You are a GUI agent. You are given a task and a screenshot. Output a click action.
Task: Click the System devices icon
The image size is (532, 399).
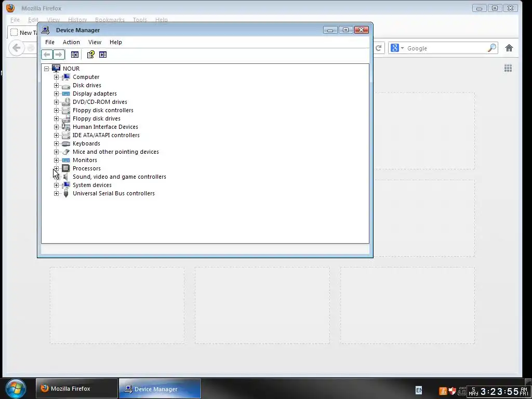pyautogui.click(x=66, y=185)
